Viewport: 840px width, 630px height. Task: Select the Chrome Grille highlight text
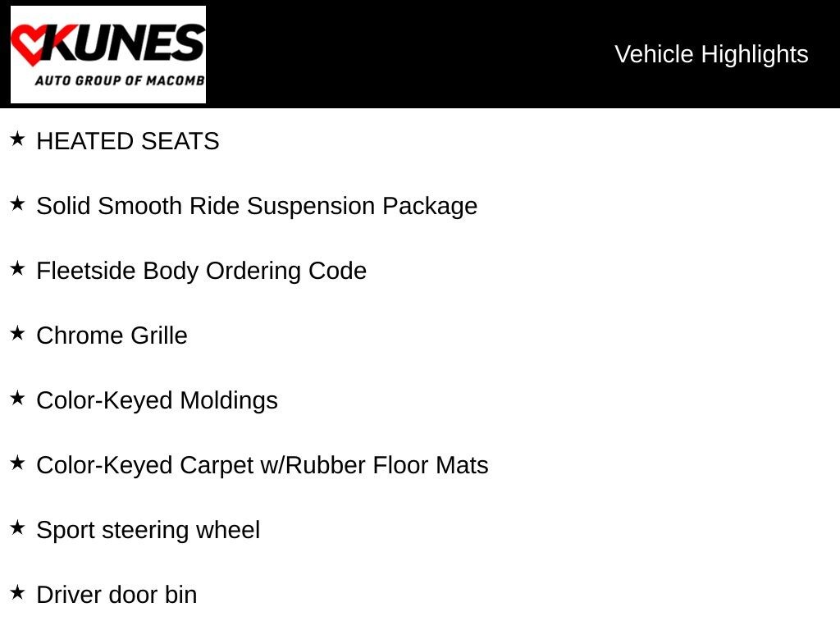coord(112,336)
